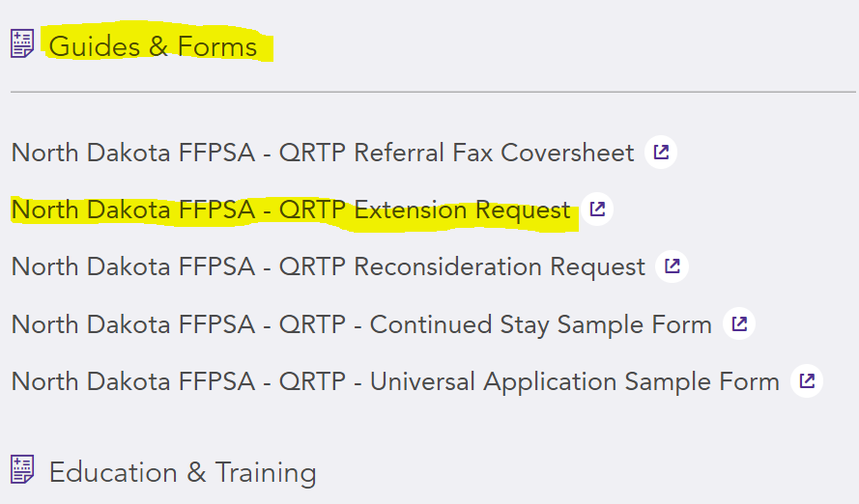Image resolution: width=859 pixels, height=504 pixels.
Task: Click the Education & Training document icon
Action: pos(22,471)
